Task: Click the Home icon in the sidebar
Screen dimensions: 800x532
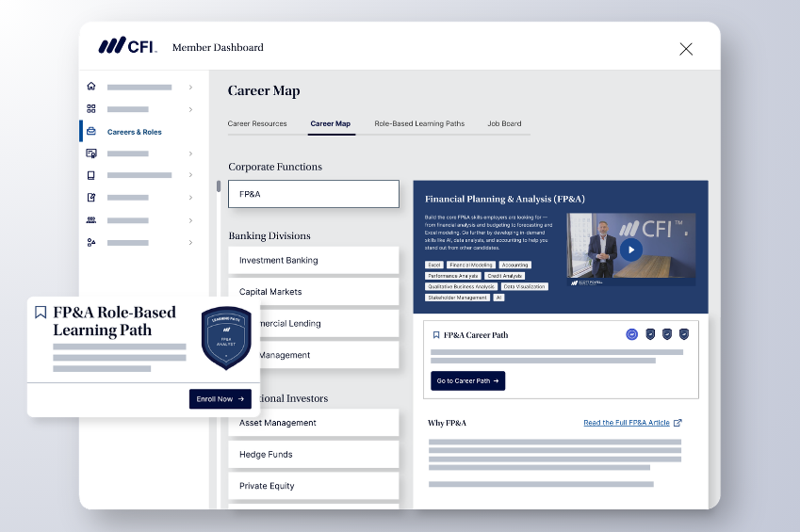Action: coord(91,87)
